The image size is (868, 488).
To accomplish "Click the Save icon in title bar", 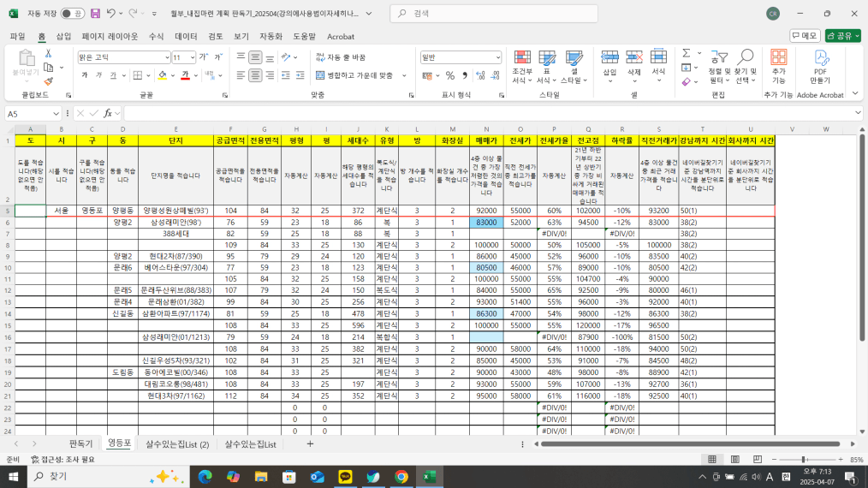I will [x=95, y=14].
